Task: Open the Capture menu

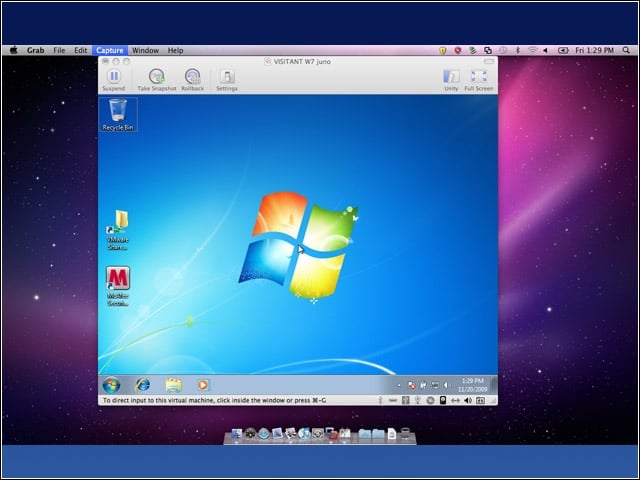Action: coord(110,50)
